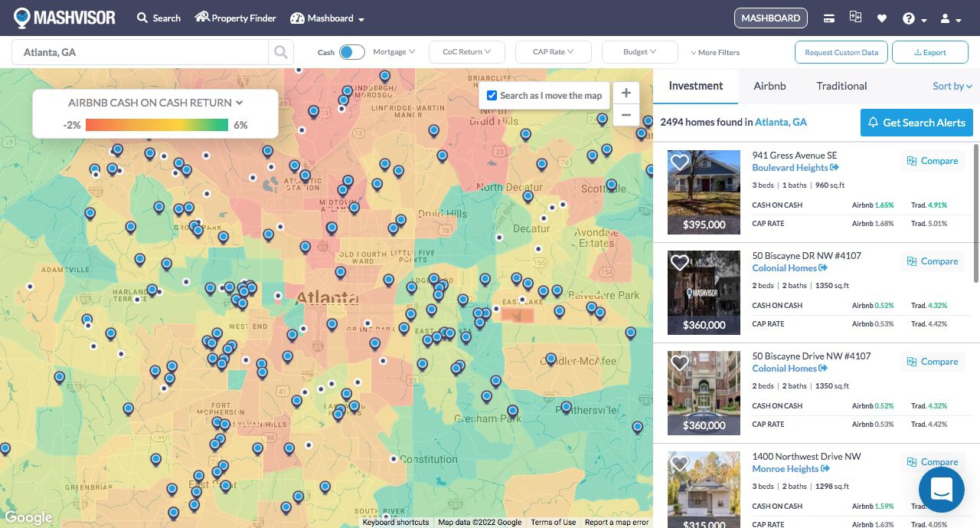This screenshot has width=980, height=528.
Task: Click the heart favorites icon in top navigation
Action: click(x=881, y=18)
